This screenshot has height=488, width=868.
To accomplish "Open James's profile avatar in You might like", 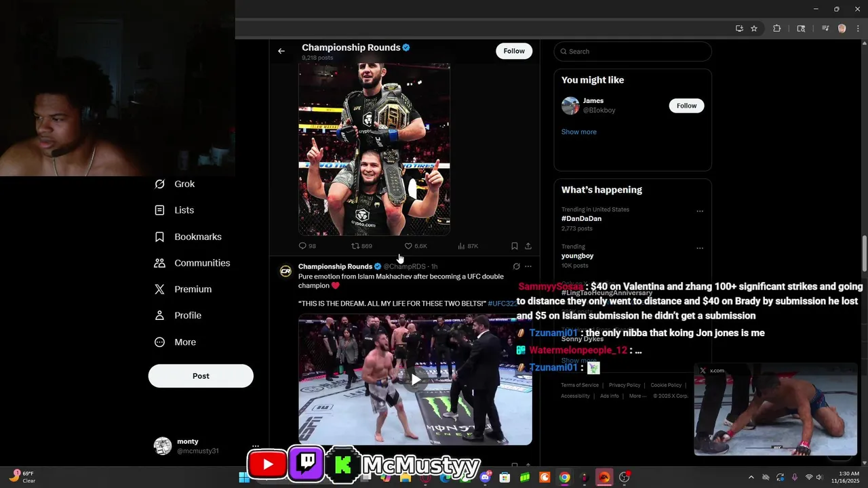I will click(x=570, y=106).
